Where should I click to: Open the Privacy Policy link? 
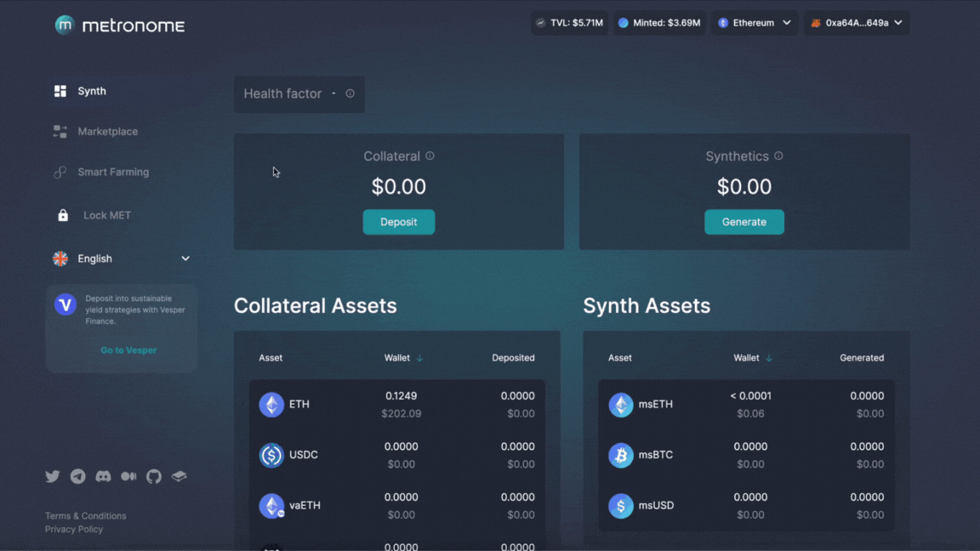pos(74,529)
